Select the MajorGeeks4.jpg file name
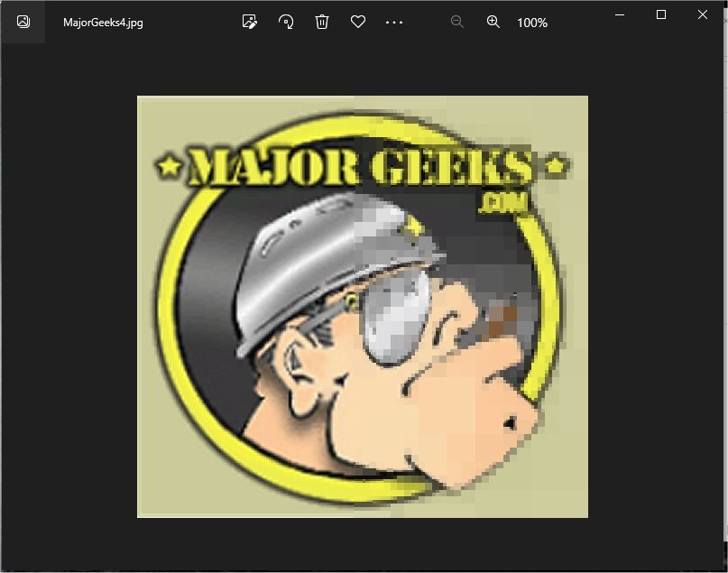The image size is (728, 573). [x=103, y=23]
